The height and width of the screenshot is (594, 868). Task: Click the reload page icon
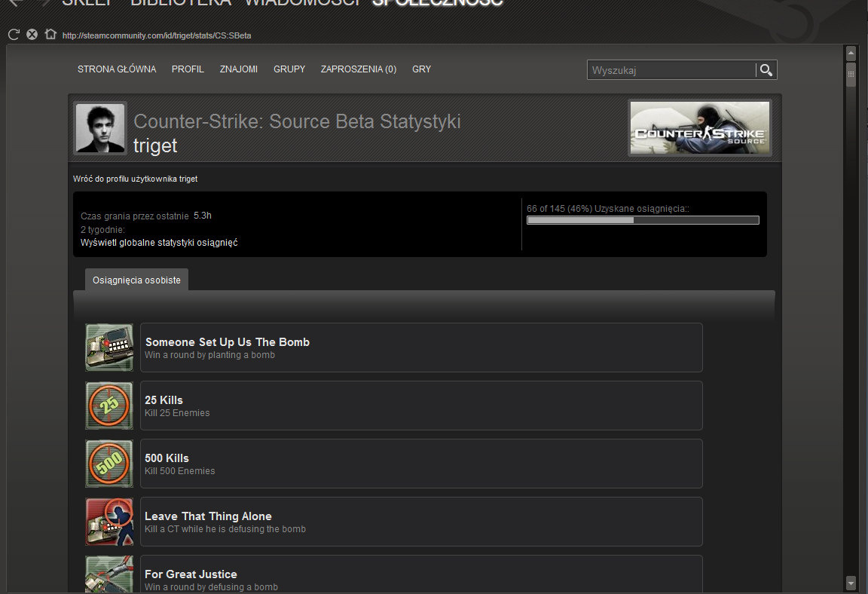click(x=13, y=34)
